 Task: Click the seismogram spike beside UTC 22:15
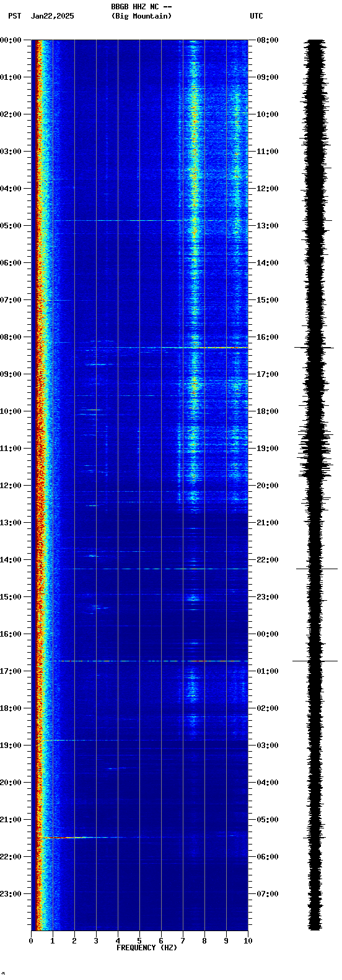click(x=317, y=569)
